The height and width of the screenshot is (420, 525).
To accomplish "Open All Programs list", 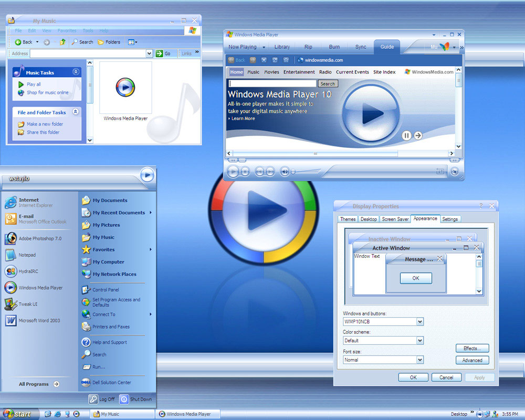I will pos(39,384).
